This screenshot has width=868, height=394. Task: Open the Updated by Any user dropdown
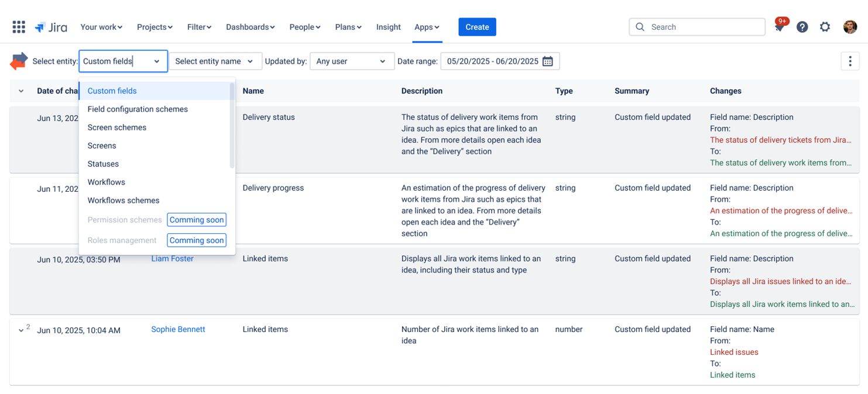tap(352, 61)
